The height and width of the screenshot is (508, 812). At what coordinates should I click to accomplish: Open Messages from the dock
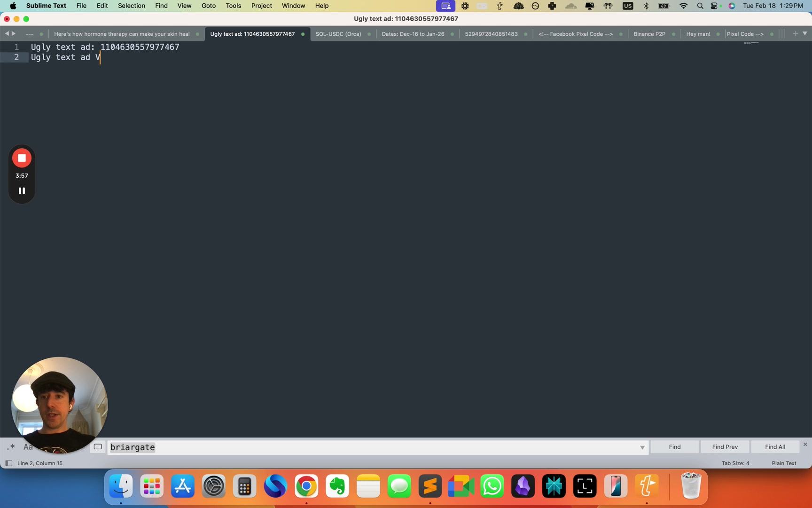point(399,486)
